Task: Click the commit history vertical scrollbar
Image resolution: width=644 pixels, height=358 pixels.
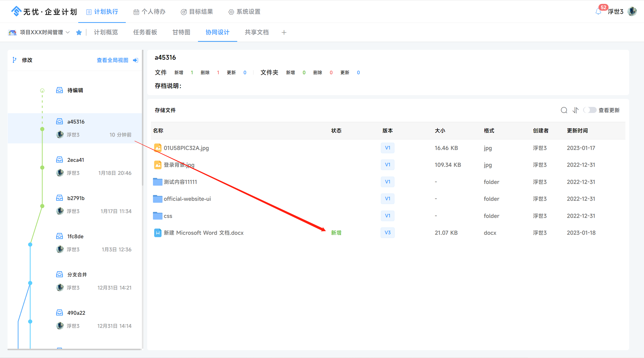Action: (143, 118)
